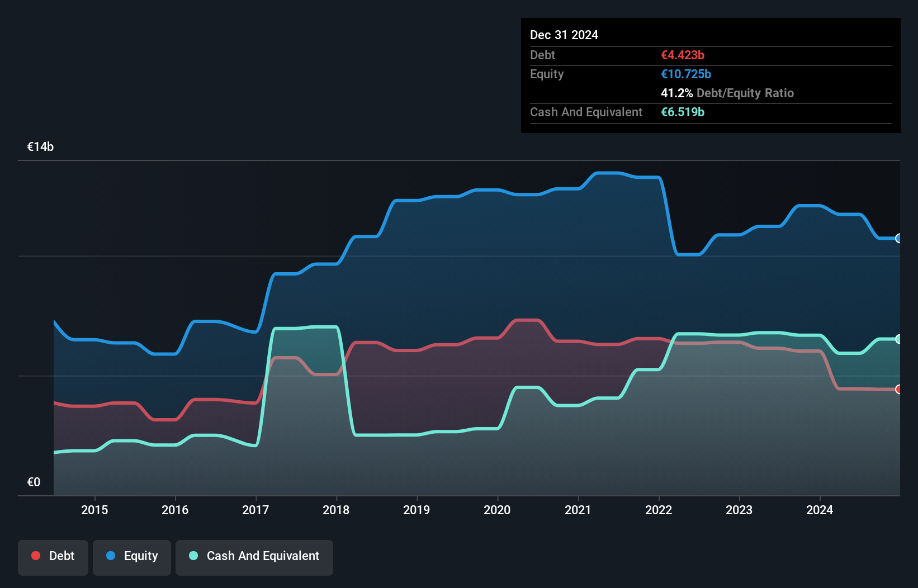Click the 2021 x-axis label
The height and width of the screenshot is (588, 918).
click(x=578, y=510)
